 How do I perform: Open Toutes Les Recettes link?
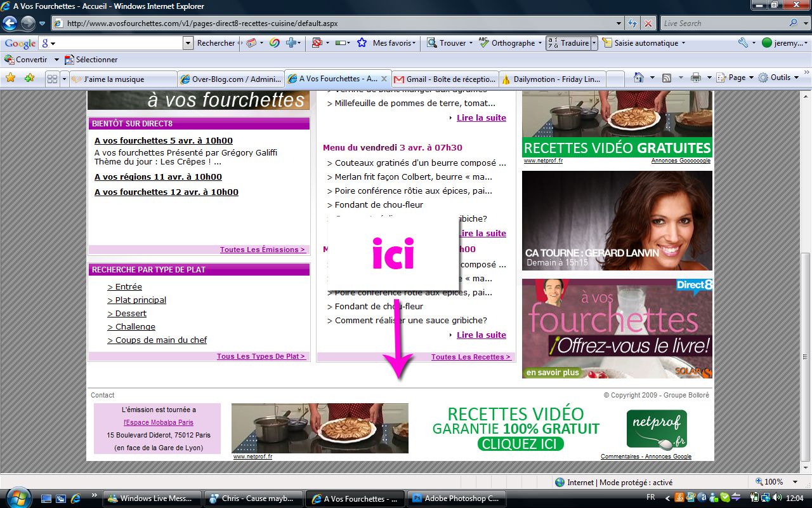[x=471, y=357]
